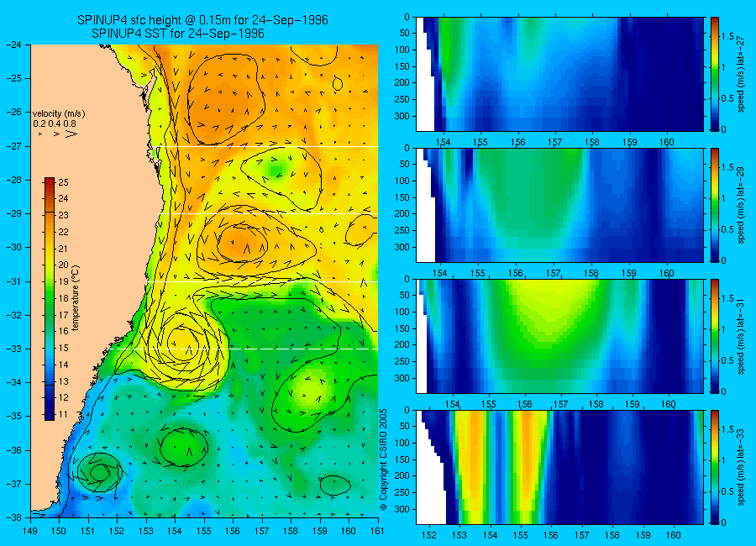Click the speed color bar for lat=-33
756x546 pixels.
click(715, 467)
